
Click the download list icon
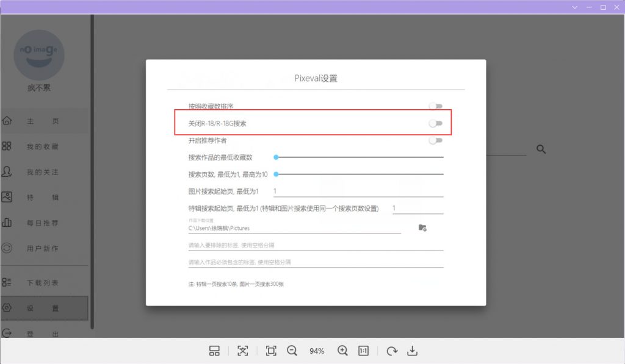(7, 282)
